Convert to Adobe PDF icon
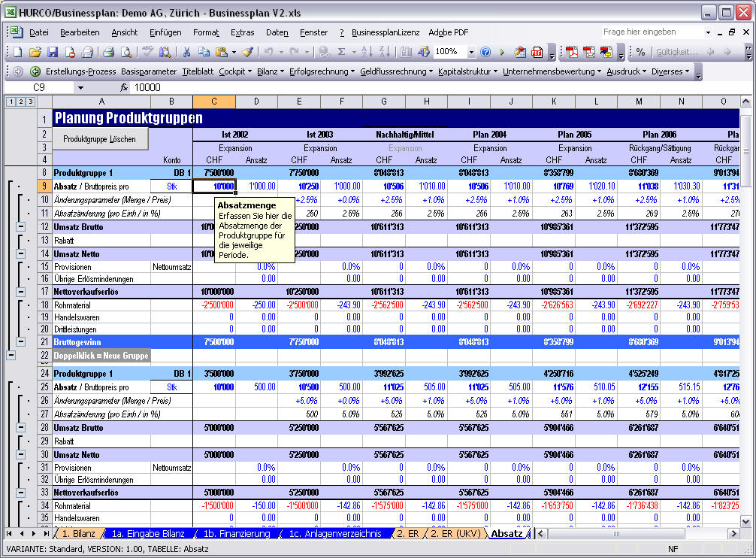Viewport: 756px width, 558px height. click(572, 52)
